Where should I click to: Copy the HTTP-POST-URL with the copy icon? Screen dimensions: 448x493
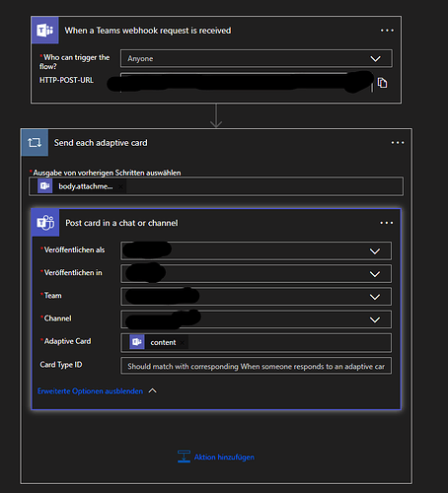[x=382, y=83]
